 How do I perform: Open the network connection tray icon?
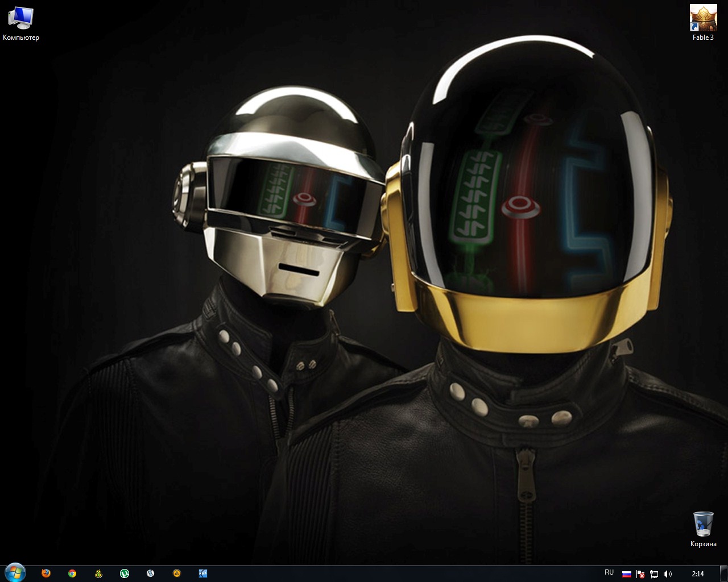pyautogui.click(x=654, y=574)
